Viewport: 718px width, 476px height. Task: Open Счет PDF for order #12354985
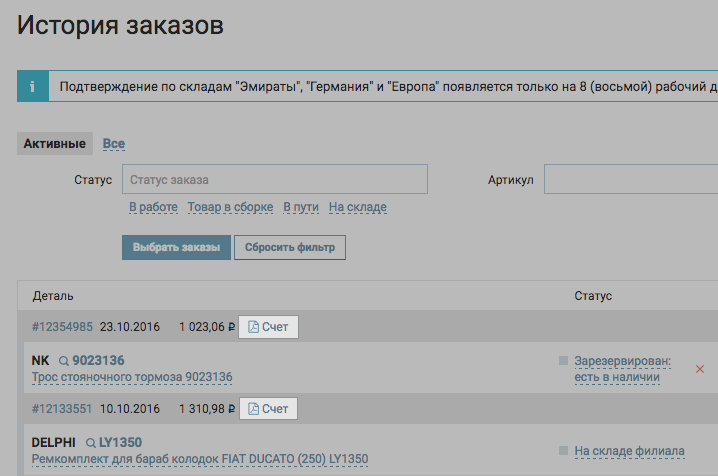(x=268, y=327)
